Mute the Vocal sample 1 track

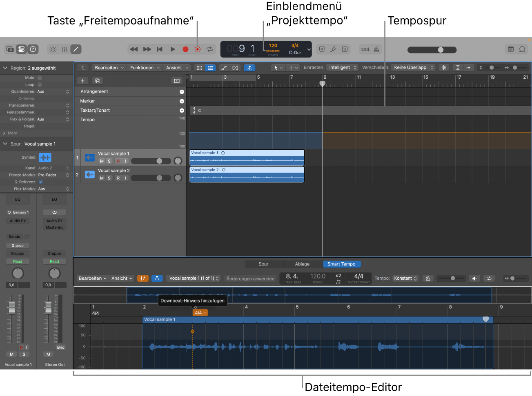[102, 161]
